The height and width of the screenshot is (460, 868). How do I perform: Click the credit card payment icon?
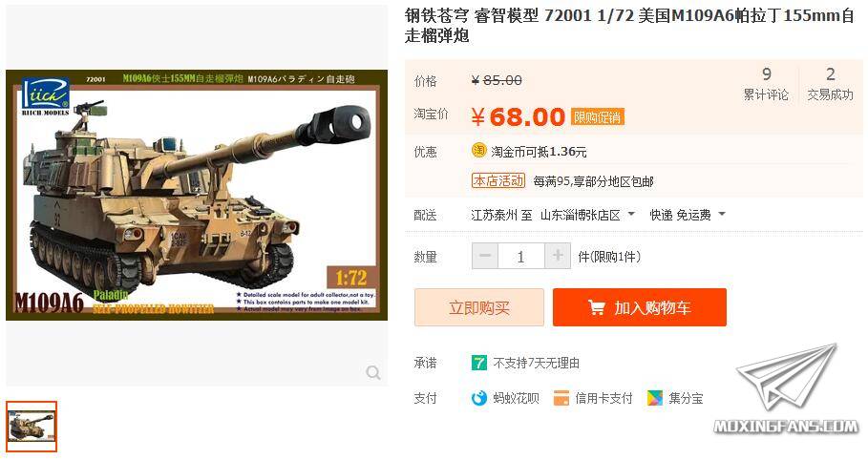(561, 398)
